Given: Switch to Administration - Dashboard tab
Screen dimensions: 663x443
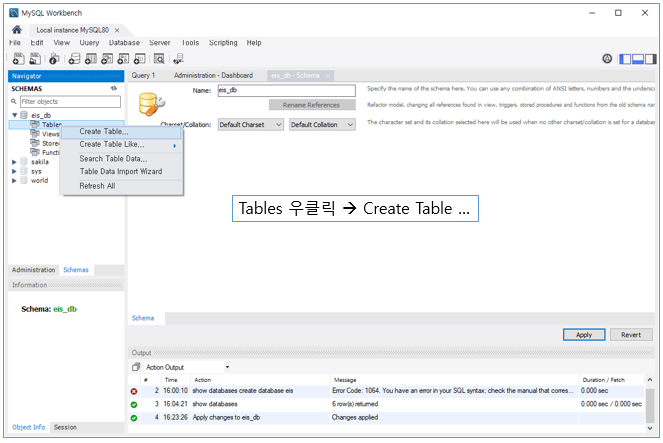Looking at the screenshot, I should pos(213,75).
